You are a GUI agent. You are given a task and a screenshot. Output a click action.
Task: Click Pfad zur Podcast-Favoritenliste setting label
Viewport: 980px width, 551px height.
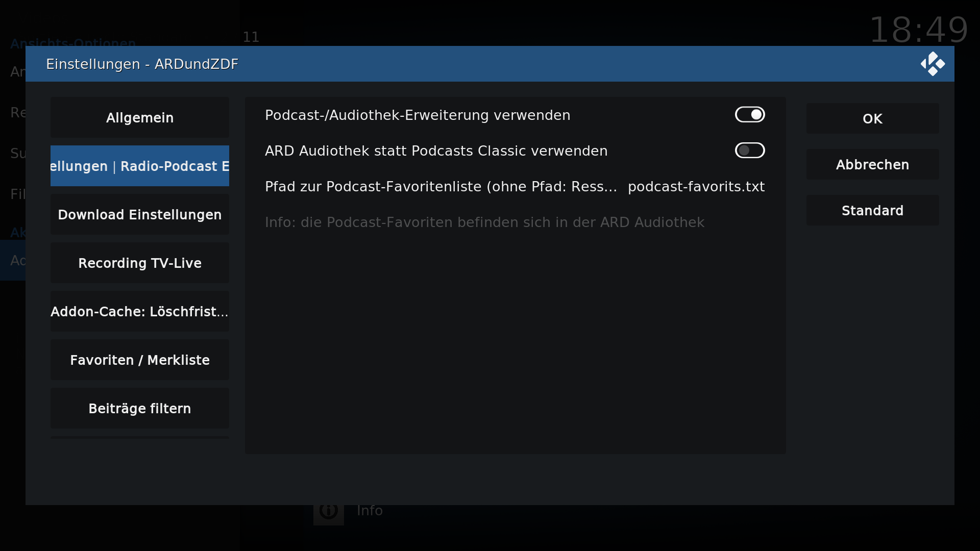(x=441, y=187)
